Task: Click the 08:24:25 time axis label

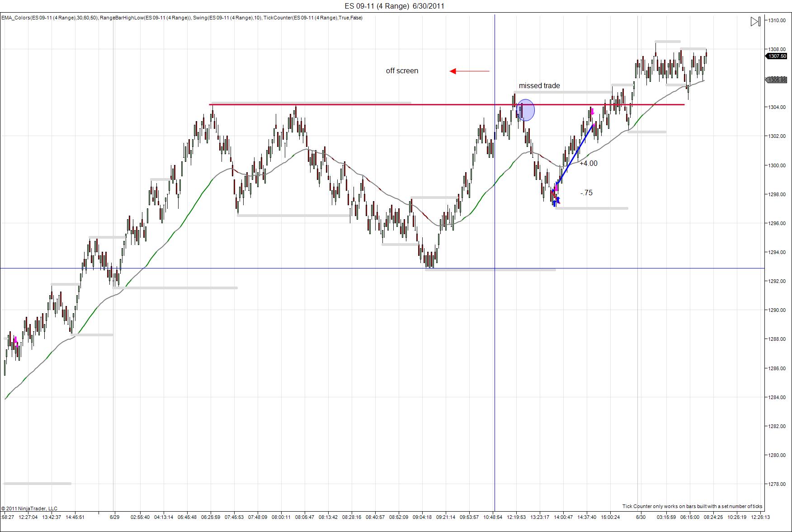Action: pyautogui.click(x=713, y=517)
